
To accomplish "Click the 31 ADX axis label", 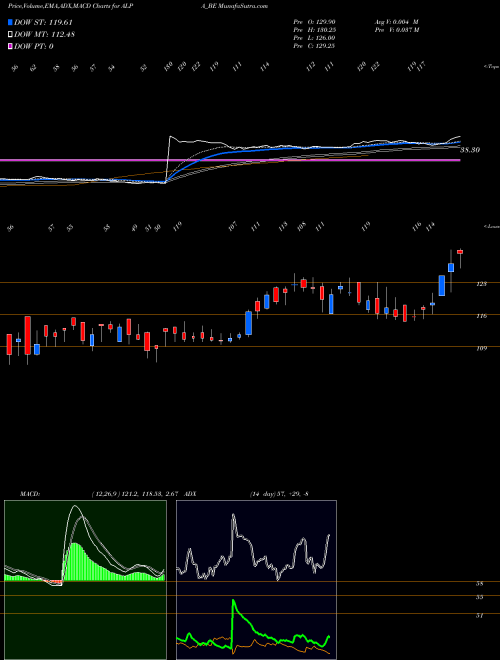I will point(480,615).
